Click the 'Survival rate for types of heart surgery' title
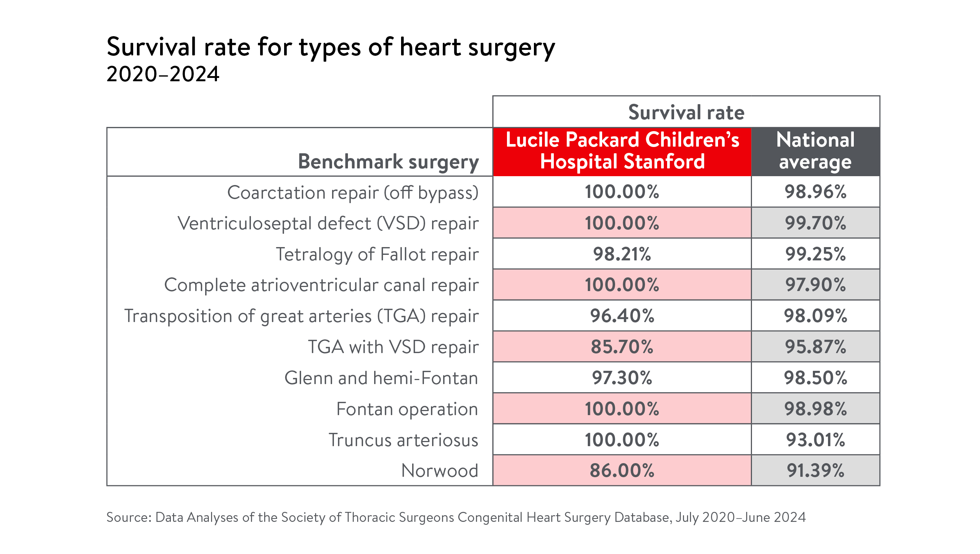 point(330,47)
